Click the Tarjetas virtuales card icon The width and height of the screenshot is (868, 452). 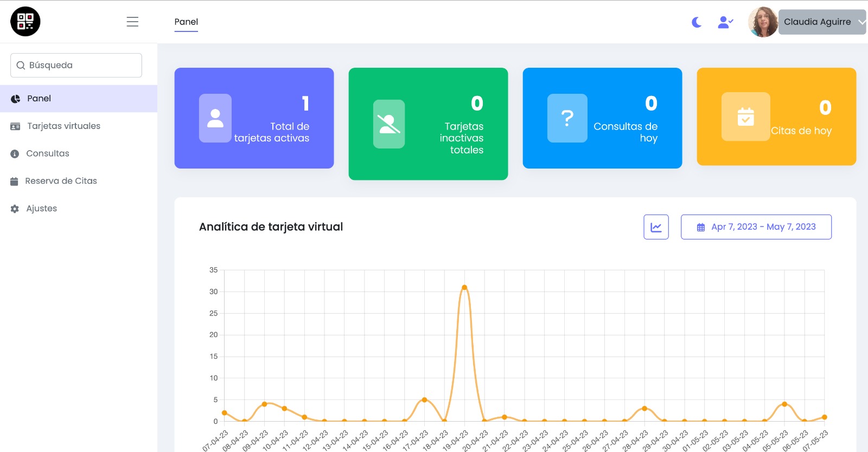tap(15, 126)
